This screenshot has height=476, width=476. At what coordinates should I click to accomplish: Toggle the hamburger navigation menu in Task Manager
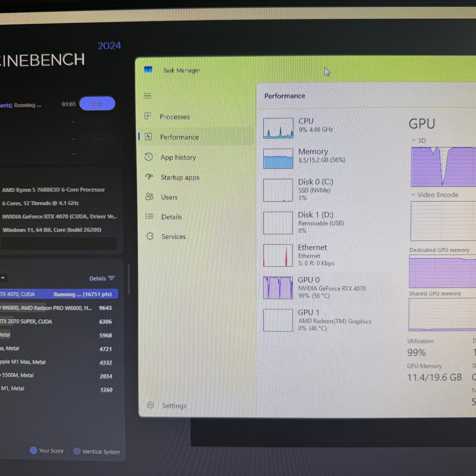[148, 96]
